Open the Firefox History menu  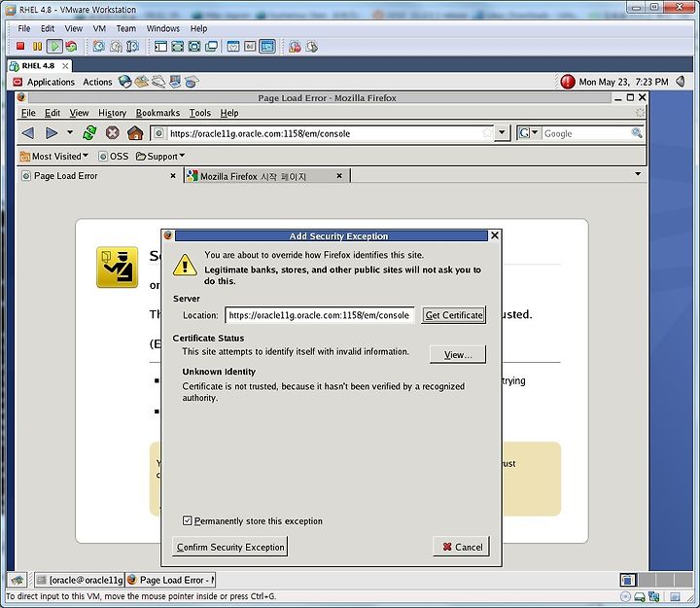pyautogui.click(x=112, y=113)
